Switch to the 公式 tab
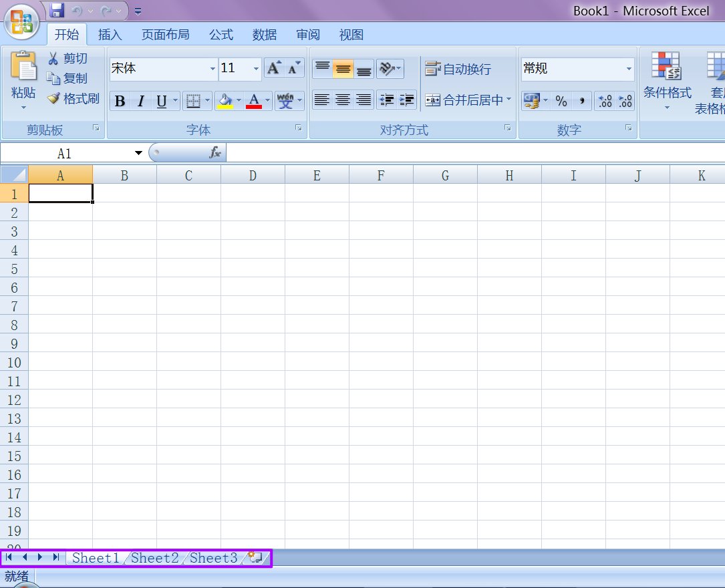 [221, 35]
